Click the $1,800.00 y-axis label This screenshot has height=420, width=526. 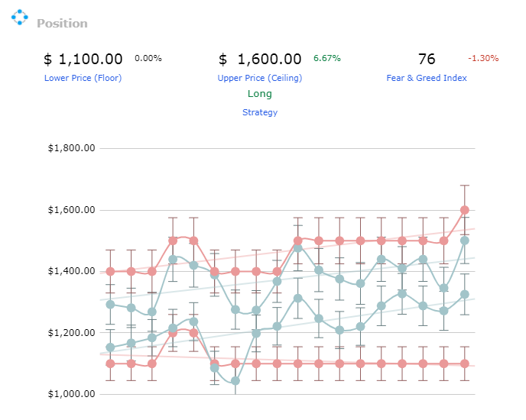(x=71, y=148)
